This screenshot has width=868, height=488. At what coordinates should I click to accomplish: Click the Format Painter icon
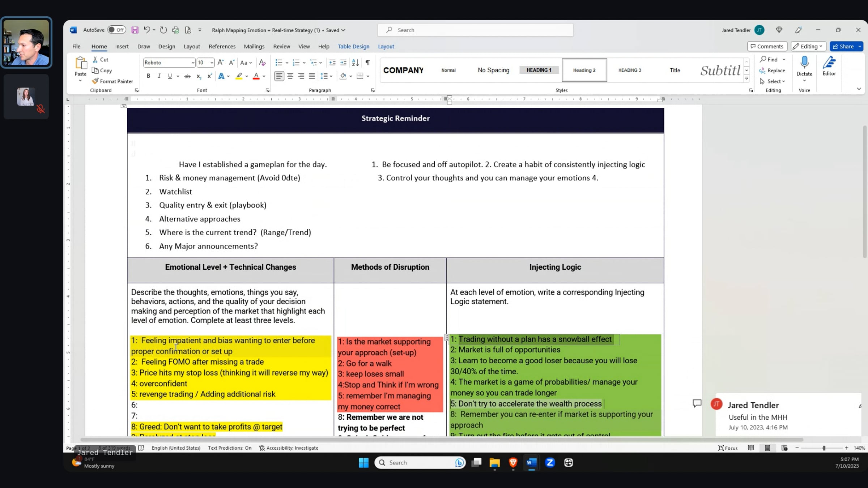tap(95, 81)
